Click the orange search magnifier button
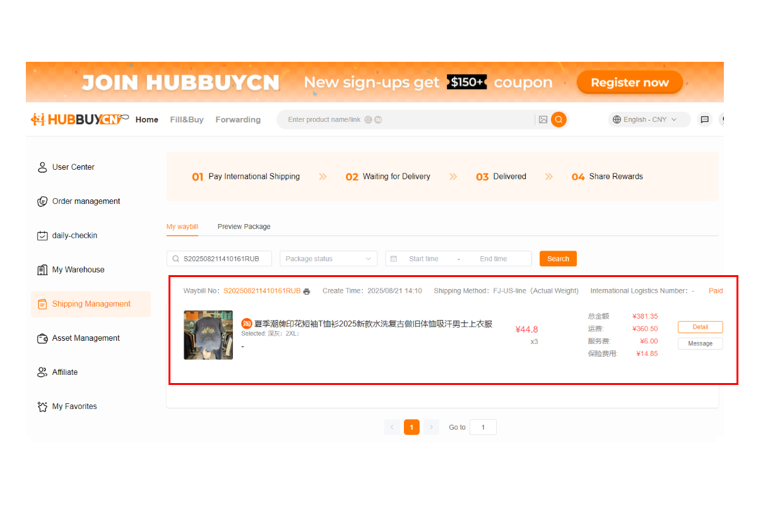The width and height of the screenshot is (763, 532). (x=559, y=120)
